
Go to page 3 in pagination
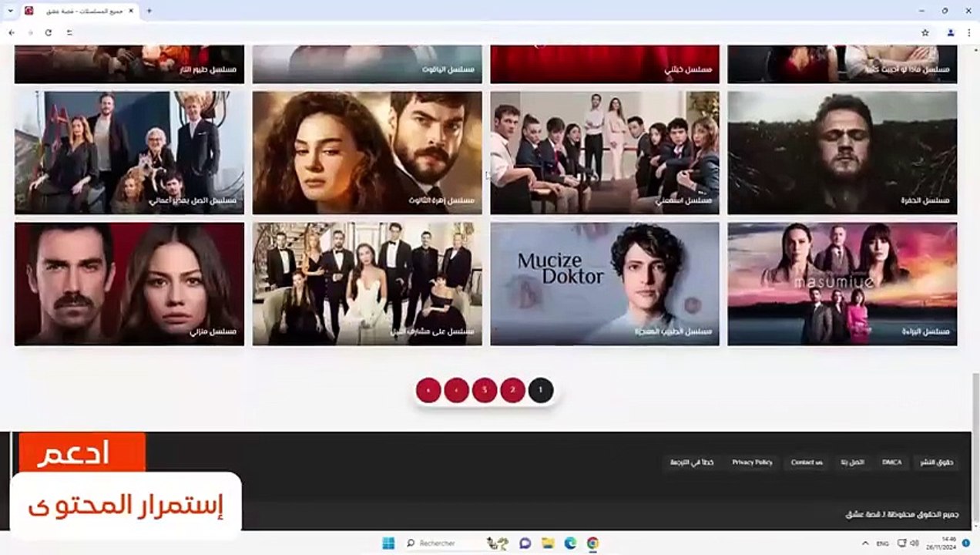click(485, 390)
